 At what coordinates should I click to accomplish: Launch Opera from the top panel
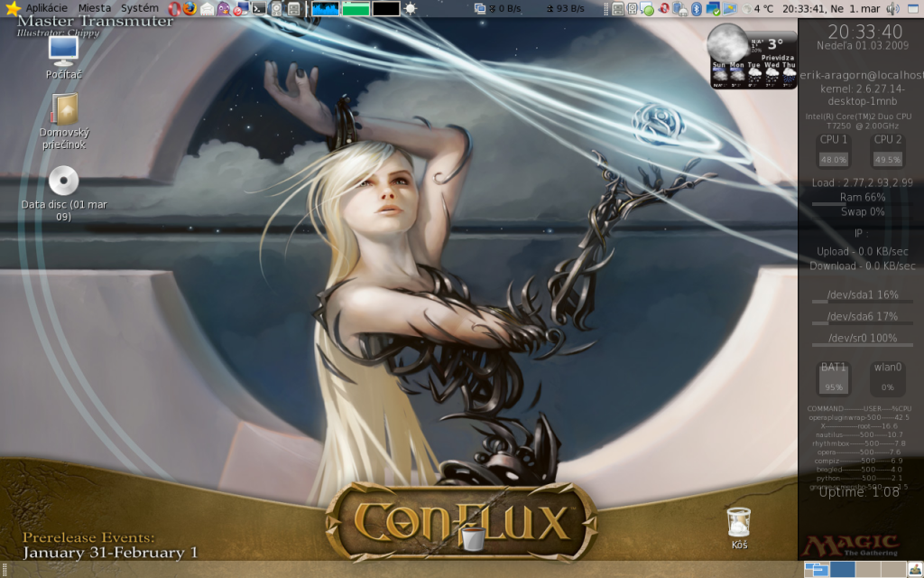[x=174, y=8]
